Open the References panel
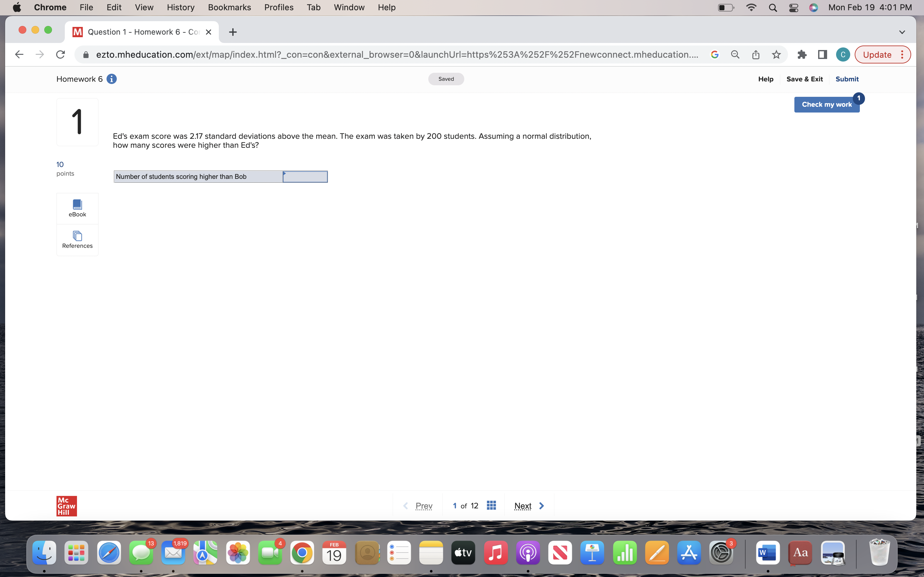Image resolution: width=924 pixels, height=577 pixels. pyautogui.click(x=77, y=240)
